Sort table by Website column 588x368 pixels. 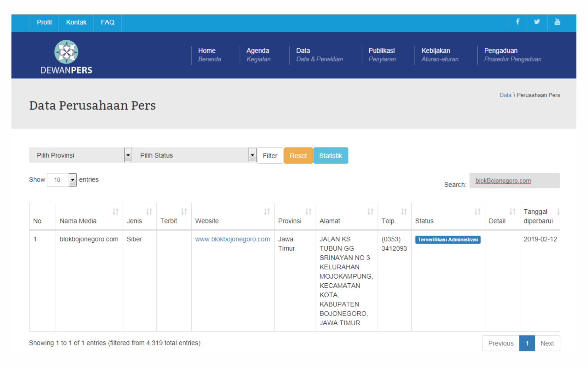pyautogui.click(x=233, y=216)
